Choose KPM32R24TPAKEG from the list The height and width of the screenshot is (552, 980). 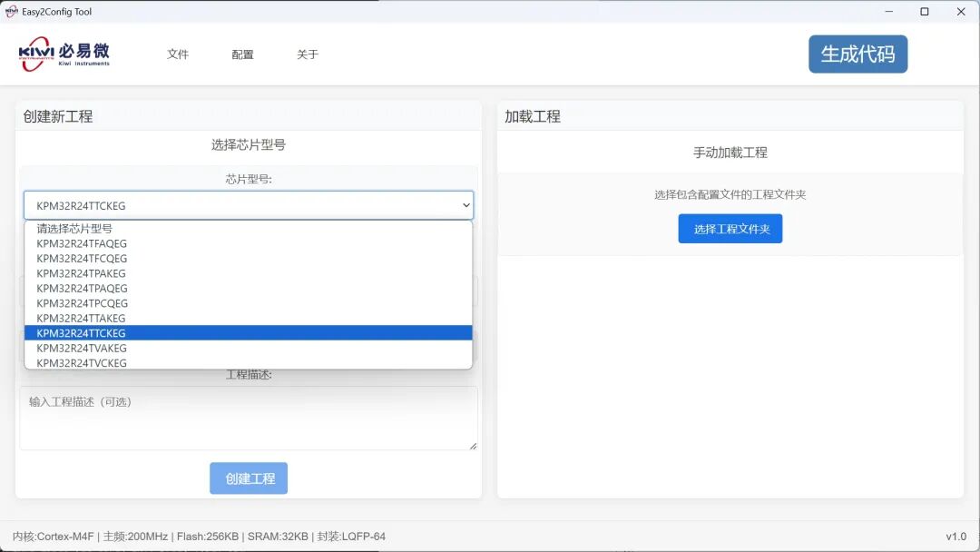[248, 273]
